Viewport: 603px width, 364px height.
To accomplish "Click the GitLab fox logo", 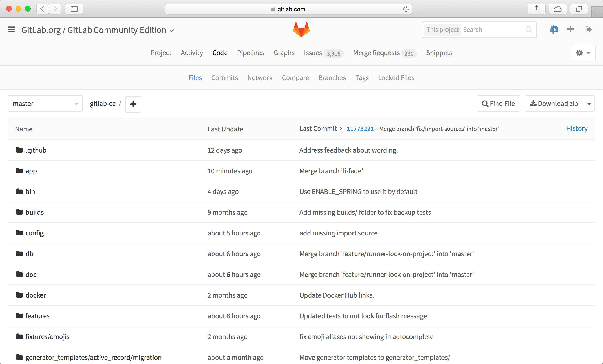I will point(301,30).
